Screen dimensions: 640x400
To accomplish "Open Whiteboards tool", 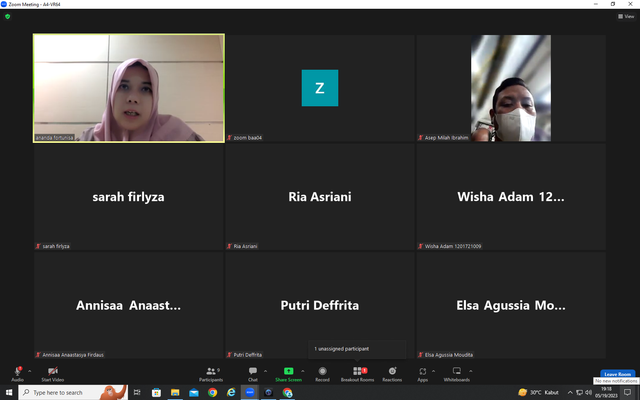I will tap(457, 373).
